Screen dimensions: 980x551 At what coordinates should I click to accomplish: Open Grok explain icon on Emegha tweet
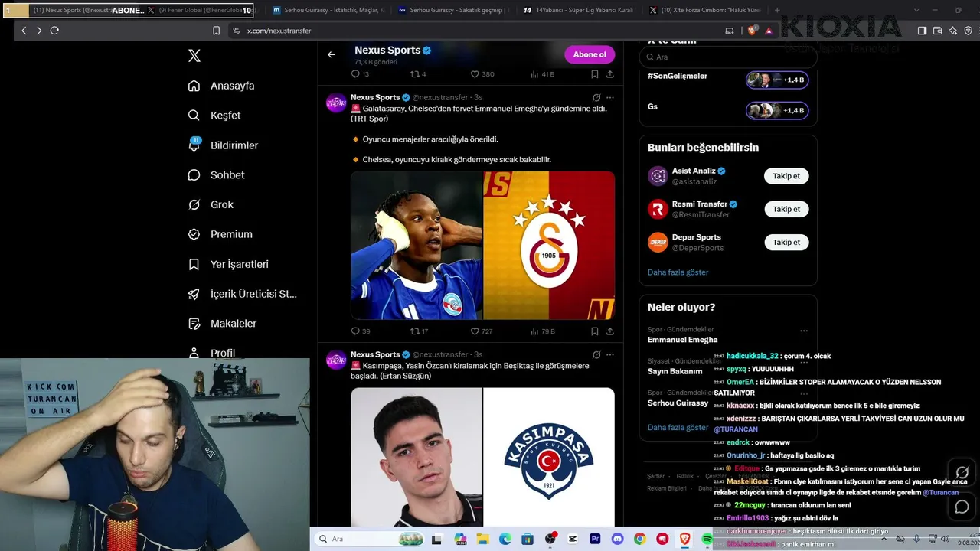pyautogui.click(x=596, y=98)
